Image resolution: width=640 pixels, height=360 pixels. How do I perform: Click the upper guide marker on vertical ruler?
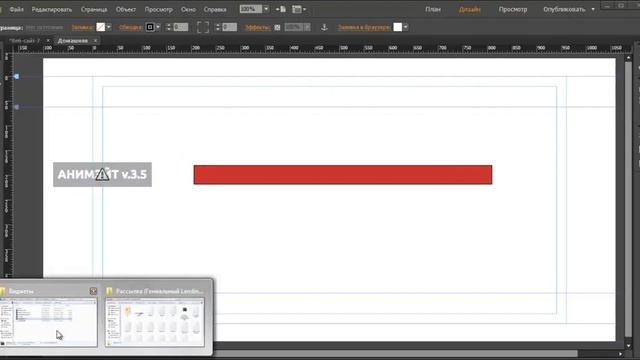[16, 76]
